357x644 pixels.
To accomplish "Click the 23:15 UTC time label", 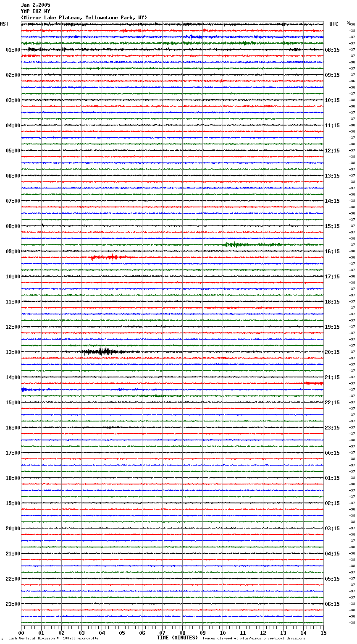I will tap(332, 428).
